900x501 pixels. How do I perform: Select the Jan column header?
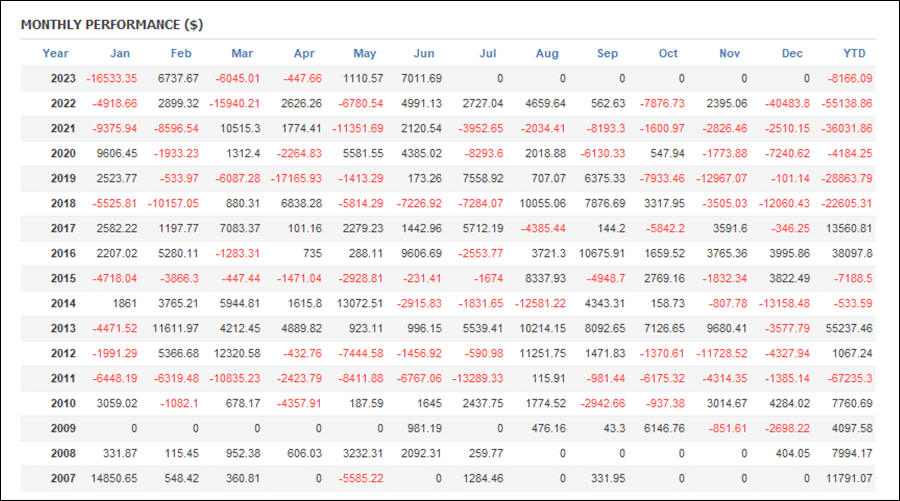tap(120, 53)
